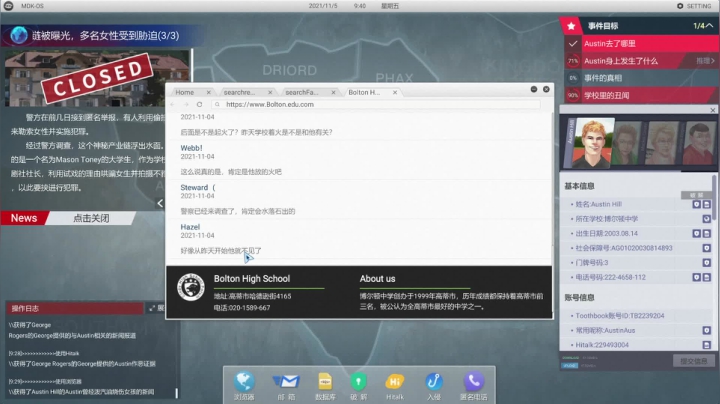Click Toothbook账号ID:TB2239204 entry

coord(619,316)
